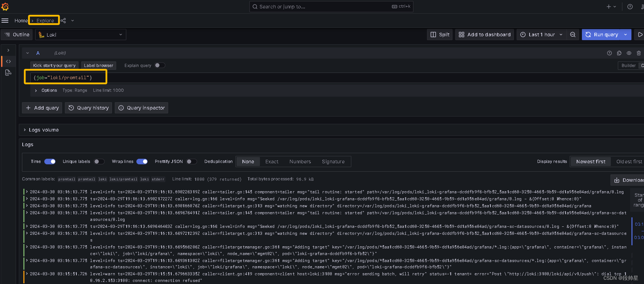Open the Run query interval dropdown arrow
This screenshot has height=284, width=644.
pyautogui.click(x=626, y=35)
